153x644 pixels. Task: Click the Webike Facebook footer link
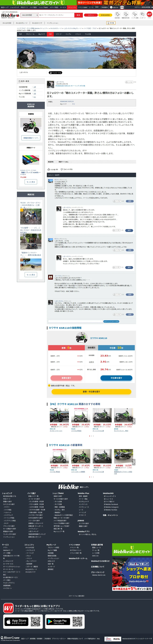(x=112, y=504)
